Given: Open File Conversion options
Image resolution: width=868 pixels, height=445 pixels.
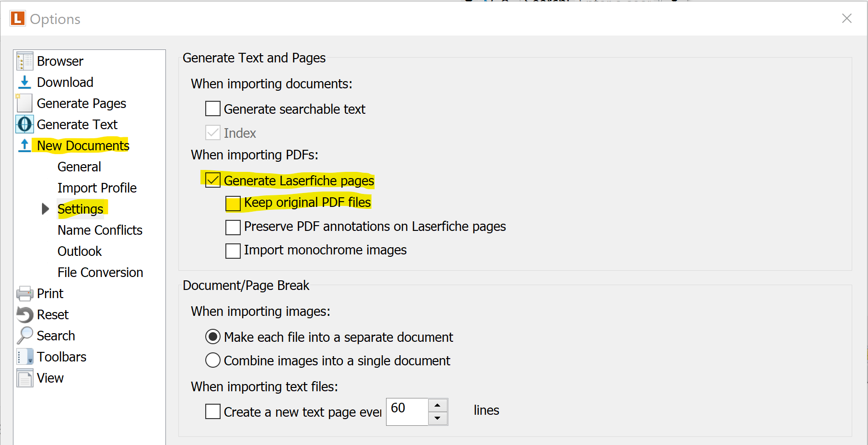Looking at the screenshot, I should coord(100,272).
